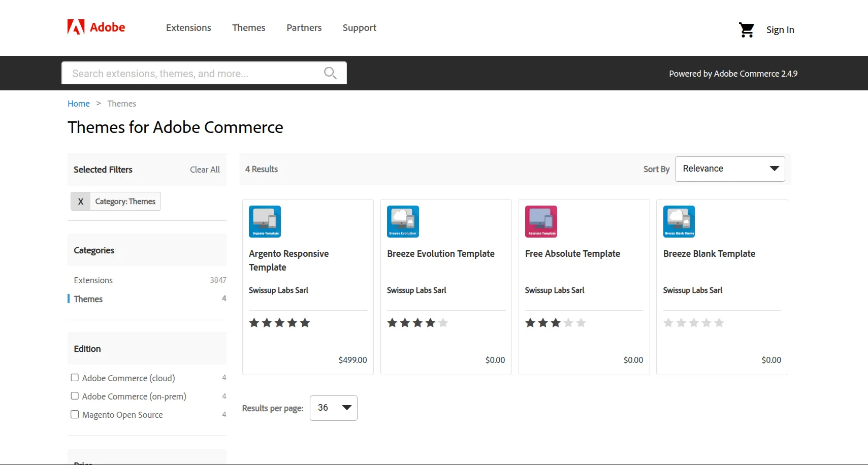Go to Home breadcrumb link

79,104
